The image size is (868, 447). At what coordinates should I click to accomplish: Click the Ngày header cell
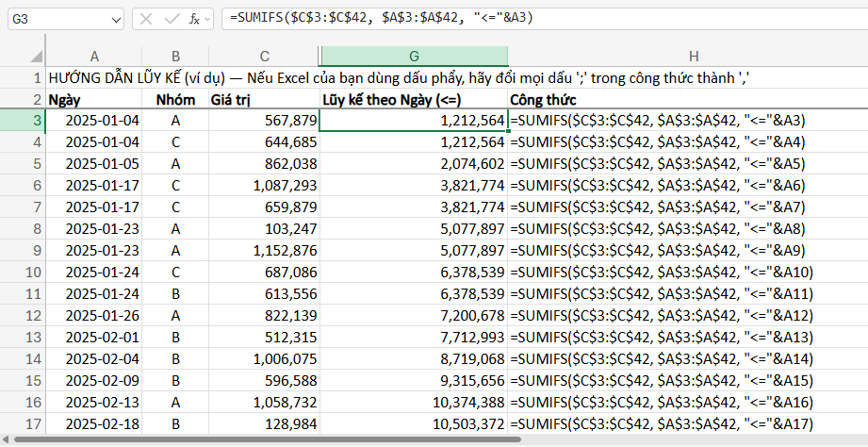pos(94,100)
